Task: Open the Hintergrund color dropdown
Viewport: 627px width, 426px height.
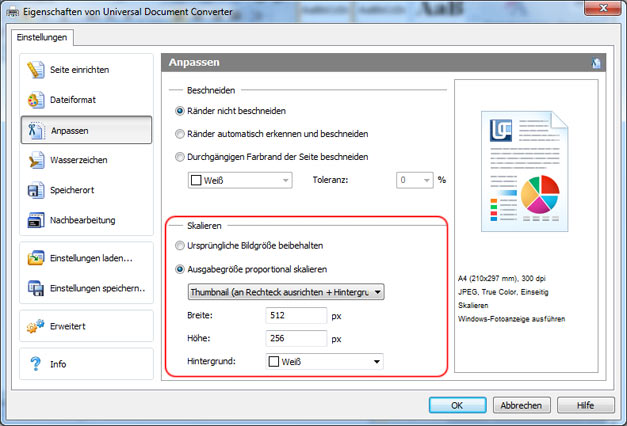Action: click(x=324, y=362)
